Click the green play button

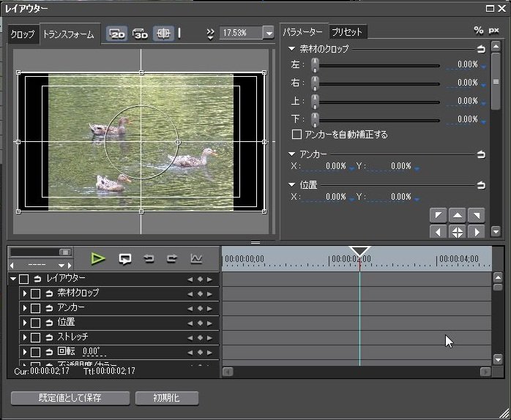(98, 258)
